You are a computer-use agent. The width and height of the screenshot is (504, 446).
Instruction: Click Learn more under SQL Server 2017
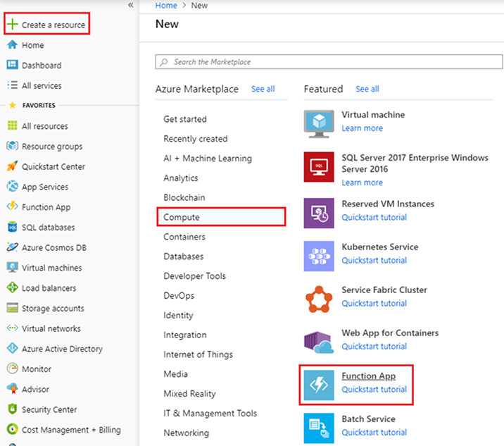(363, 182)
